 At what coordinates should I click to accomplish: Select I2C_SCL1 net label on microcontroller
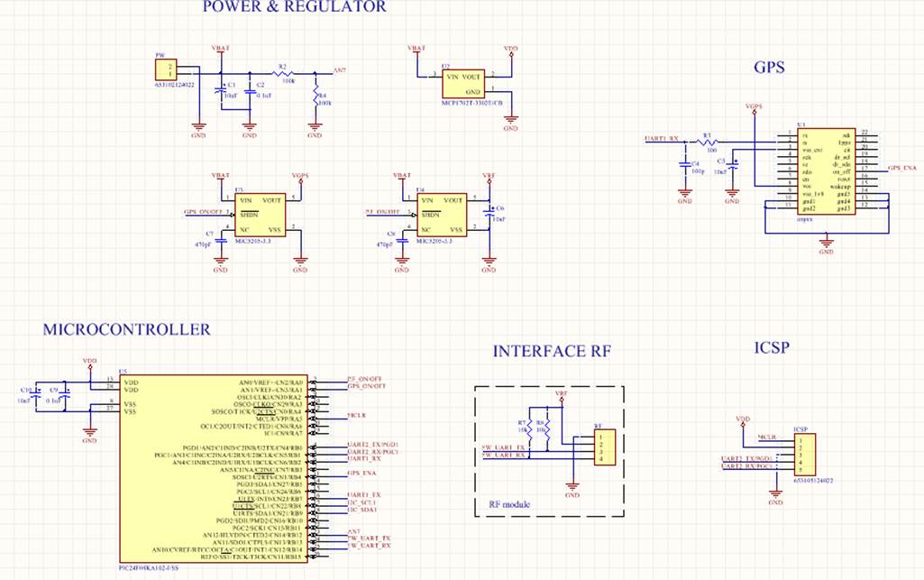point(361,502)
